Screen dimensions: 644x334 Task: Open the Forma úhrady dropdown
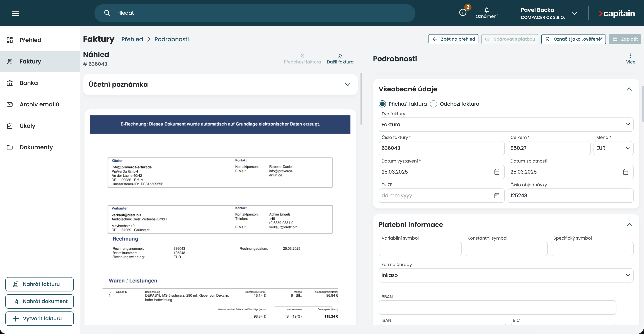pyautogui.click(x=506, y=275)
